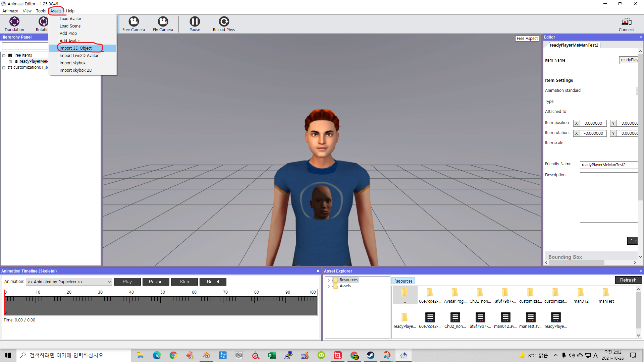Open Blender from the taskbar
This screenshot has width=644, height=362.
pos(206,355)
